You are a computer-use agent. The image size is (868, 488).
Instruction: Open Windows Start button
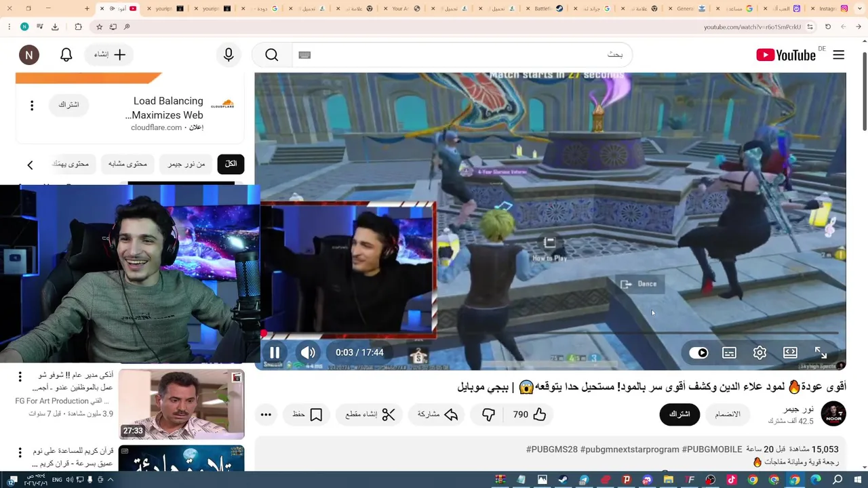pyautogui.click(x=859, y=480)
